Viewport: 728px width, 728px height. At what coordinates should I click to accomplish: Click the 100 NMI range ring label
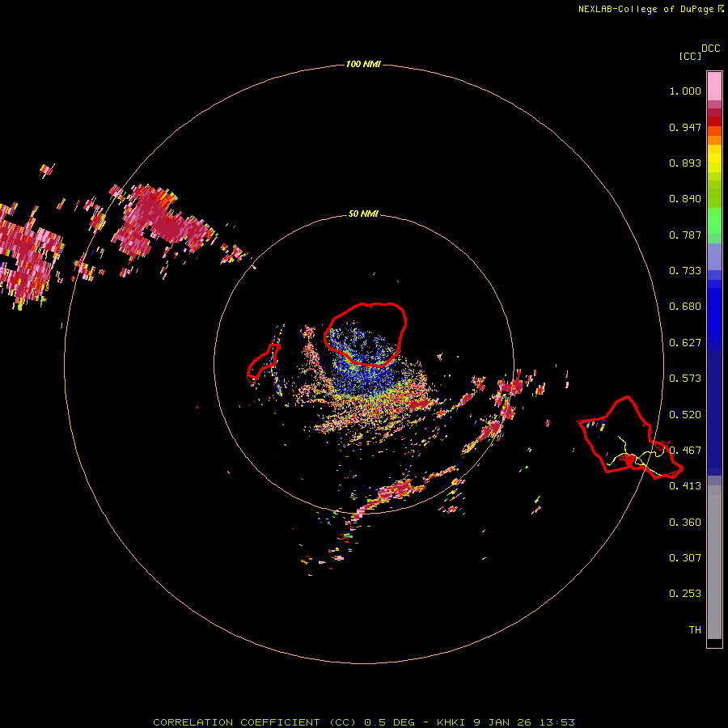click(x=363, y=64)
